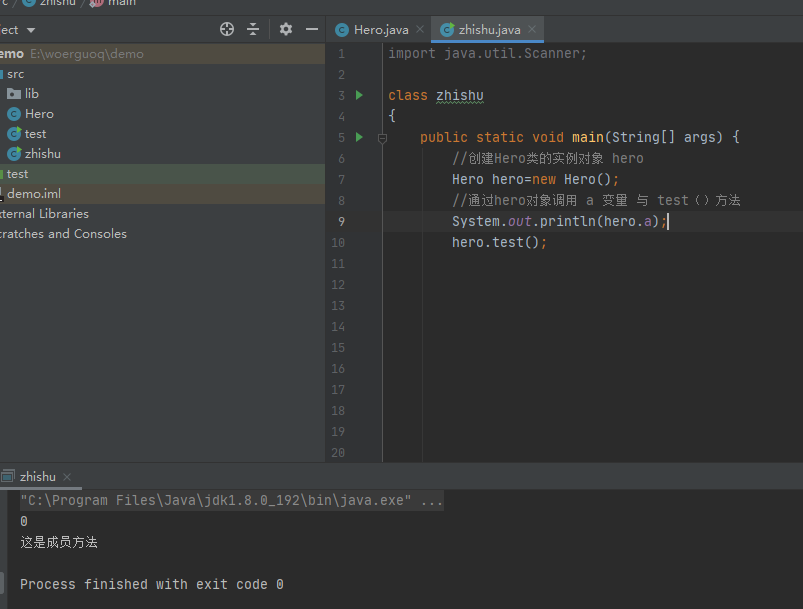Click the Hero.java tab file icon
The image size is (803, 609).
click(x=342, y=30)
